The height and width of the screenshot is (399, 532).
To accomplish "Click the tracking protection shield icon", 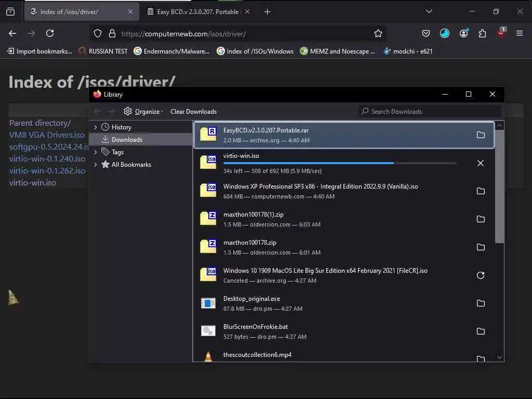I will 98,33.
